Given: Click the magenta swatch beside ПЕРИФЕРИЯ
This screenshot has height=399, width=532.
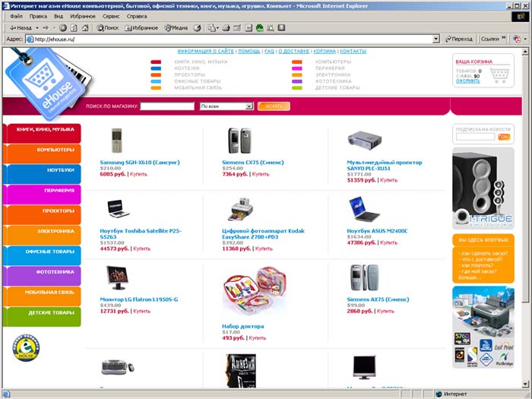Looking at the screenshot, I should pyautogui.click(x=297, y=68).
